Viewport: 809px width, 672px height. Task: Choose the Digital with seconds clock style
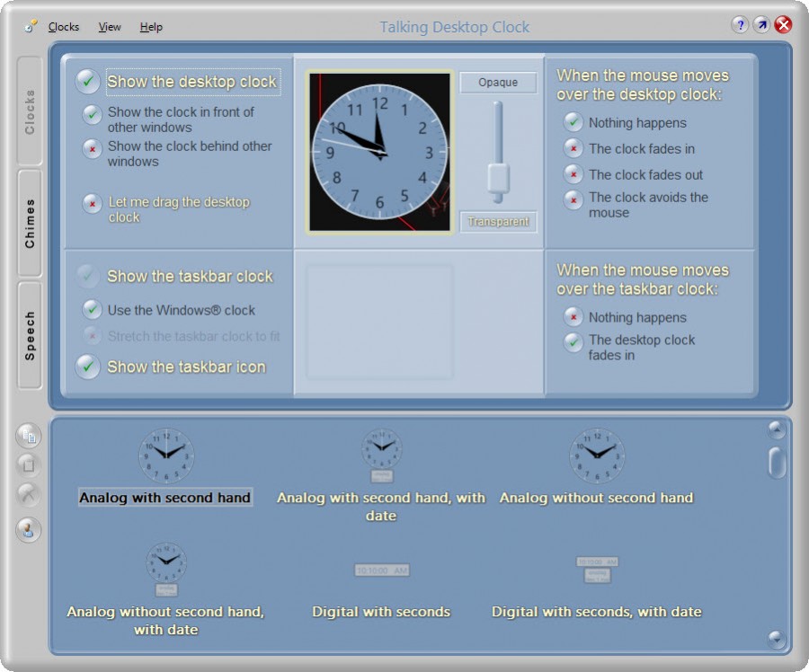point(382,570)
